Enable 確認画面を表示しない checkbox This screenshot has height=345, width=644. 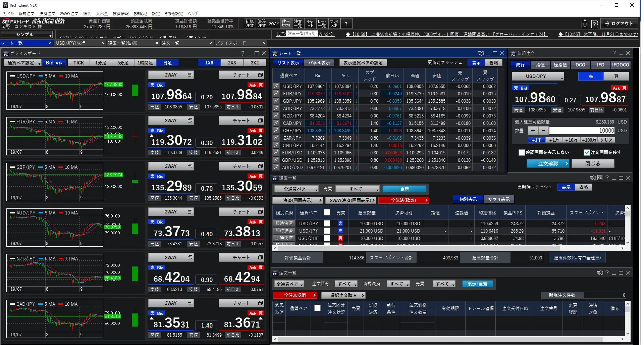click(x=522, y=152)
